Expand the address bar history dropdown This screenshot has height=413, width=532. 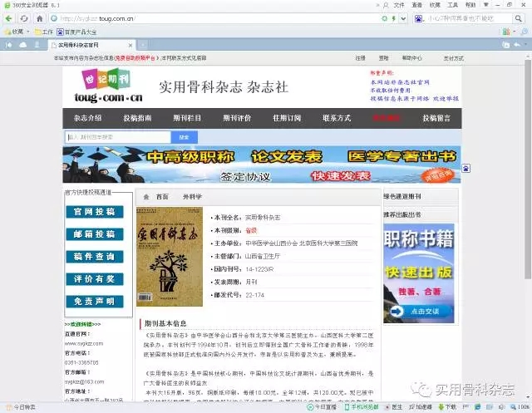click(x=403, y=18)
